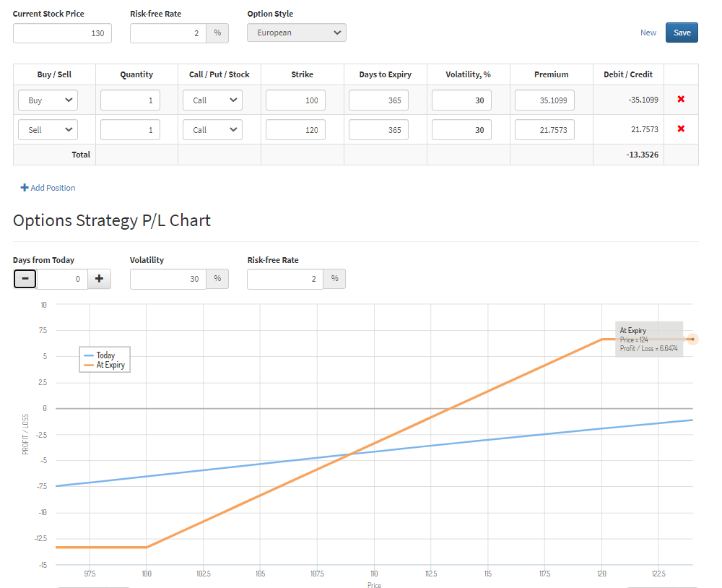722x588 pixels.
Task: Click the New link
Action: tap(648, 33)
